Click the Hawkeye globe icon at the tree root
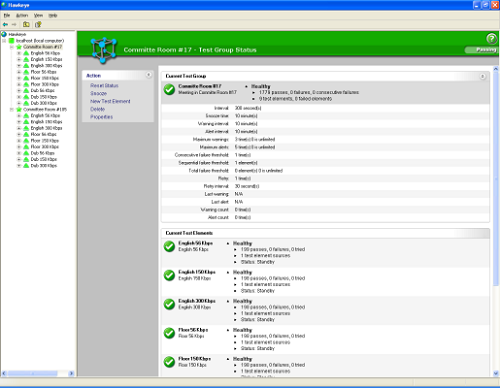Screen dimensions: 500x388 point(4,34)
